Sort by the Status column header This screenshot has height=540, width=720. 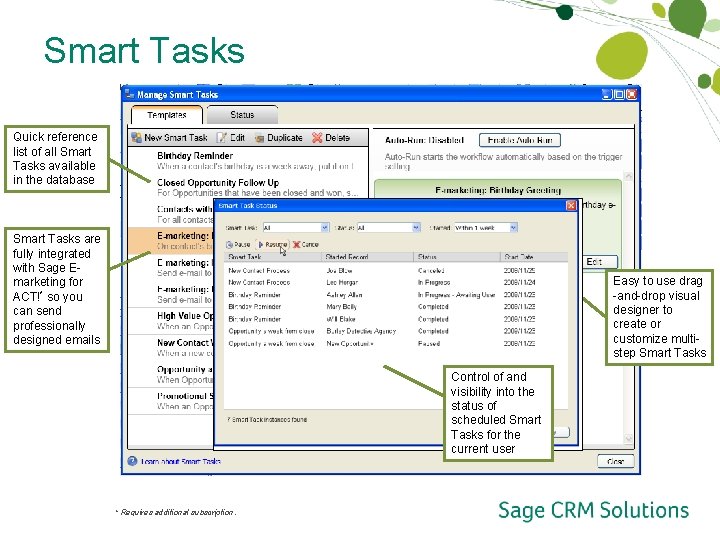[x=457, y=257]
